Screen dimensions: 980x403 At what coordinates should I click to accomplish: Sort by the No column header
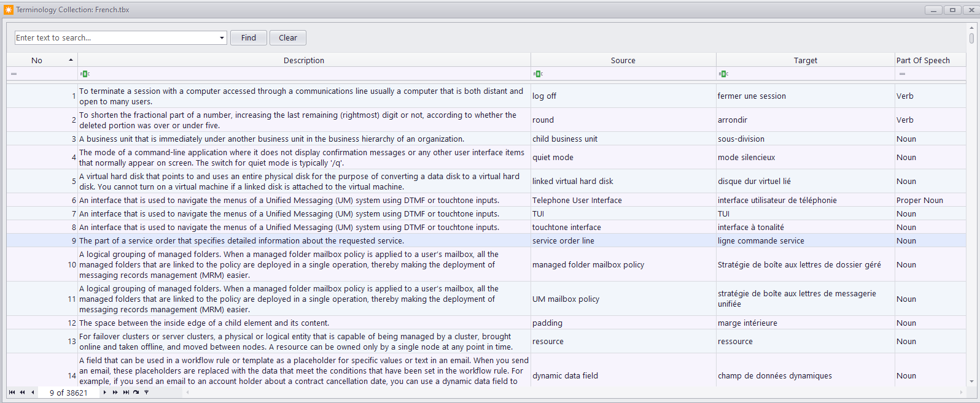(42, 60)
